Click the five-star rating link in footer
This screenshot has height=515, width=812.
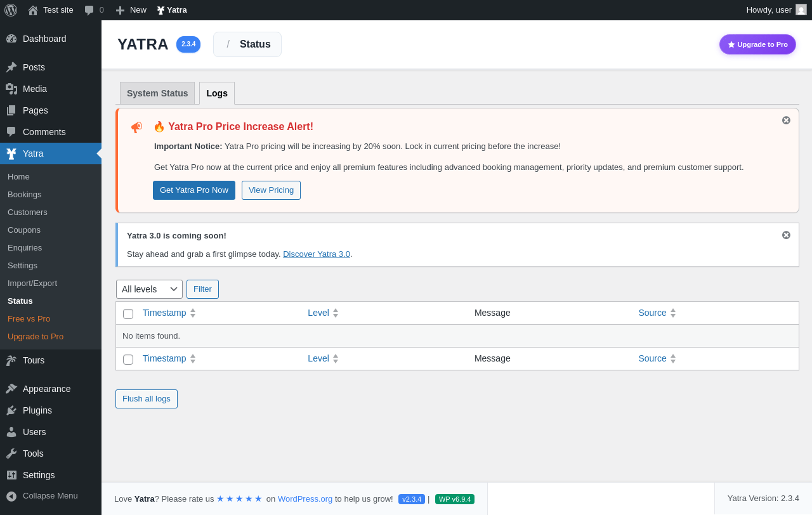[239, 499]
